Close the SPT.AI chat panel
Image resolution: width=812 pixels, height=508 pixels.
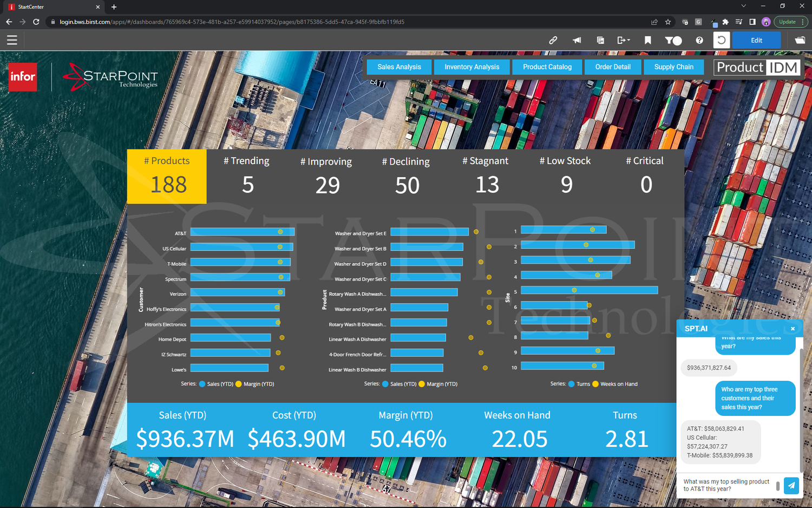click(x=793, y=329)
